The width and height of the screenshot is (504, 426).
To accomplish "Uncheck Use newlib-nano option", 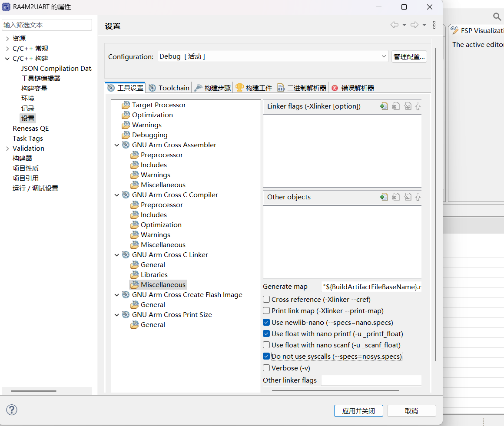I will coord(266,322).
